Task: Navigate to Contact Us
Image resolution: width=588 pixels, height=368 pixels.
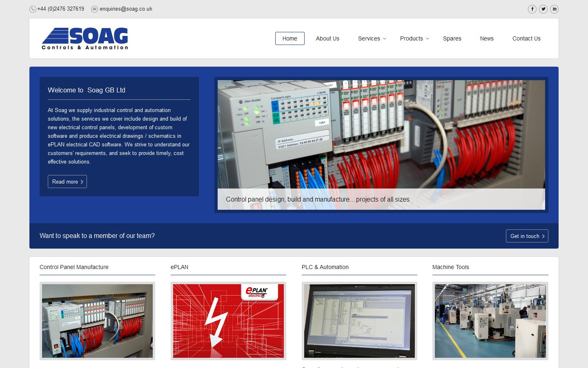Action: 526,38
